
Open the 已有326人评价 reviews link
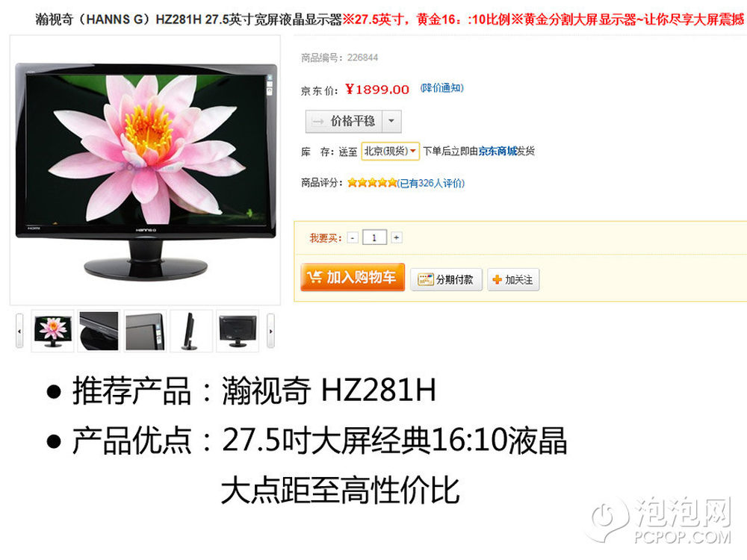[431, 184]
